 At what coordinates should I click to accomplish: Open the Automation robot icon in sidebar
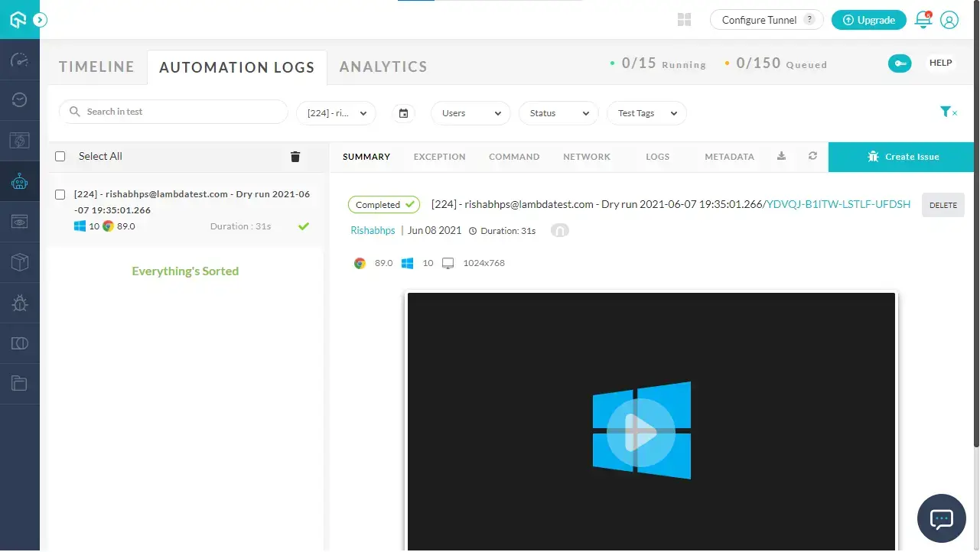point(20,181)
